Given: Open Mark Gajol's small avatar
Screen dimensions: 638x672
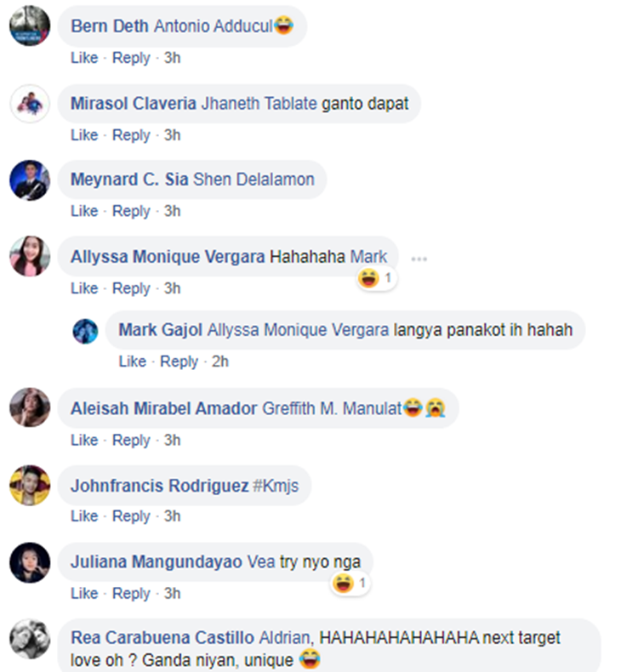Looking at the screenshot, I should pos(85,331).
